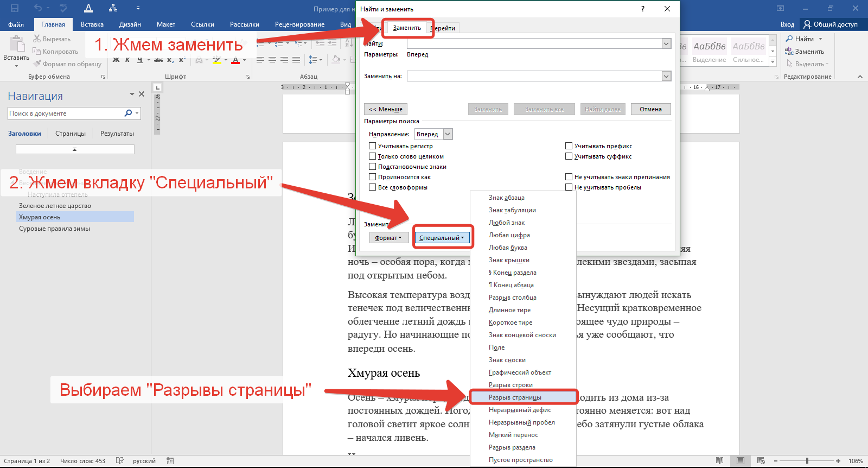This screenshot has height=468, width=868.
Task: Switch to Web Layout view in status bar
Action: tap(761, 461)
